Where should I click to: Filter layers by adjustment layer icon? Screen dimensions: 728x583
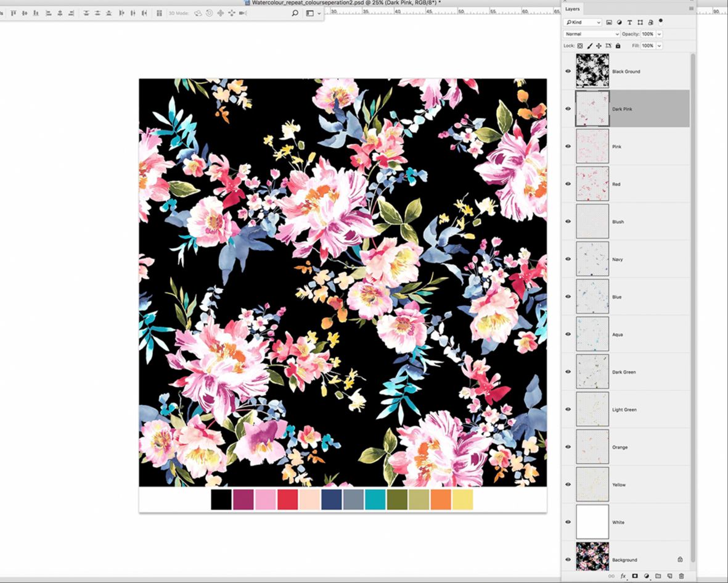[619, 23]
